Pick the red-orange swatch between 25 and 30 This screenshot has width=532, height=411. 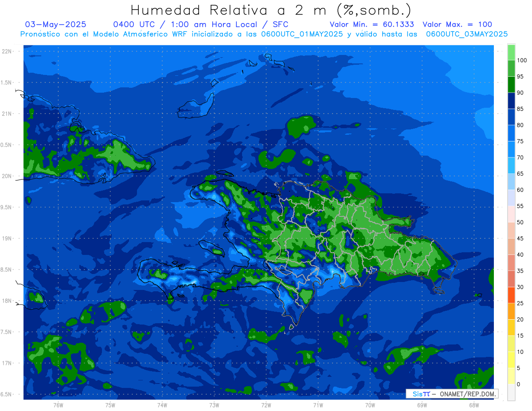pos(511,295)
